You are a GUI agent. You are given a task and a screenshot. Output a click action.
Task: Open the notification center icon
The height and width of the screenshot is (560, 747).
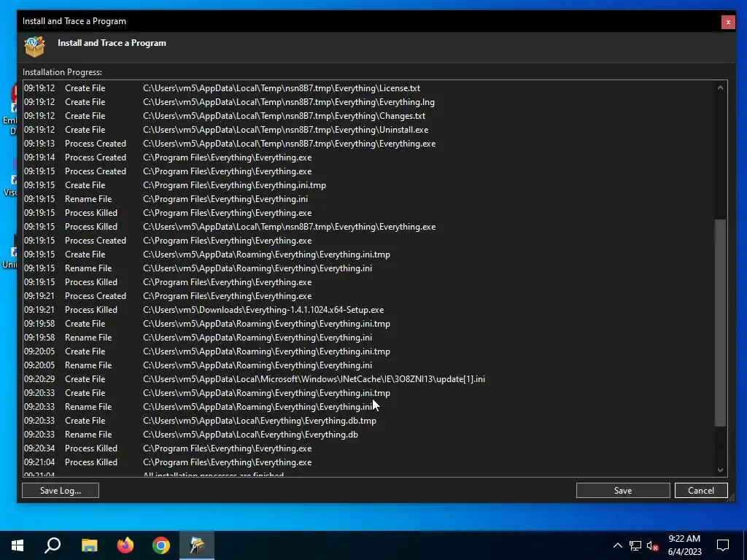click(723, 545)
